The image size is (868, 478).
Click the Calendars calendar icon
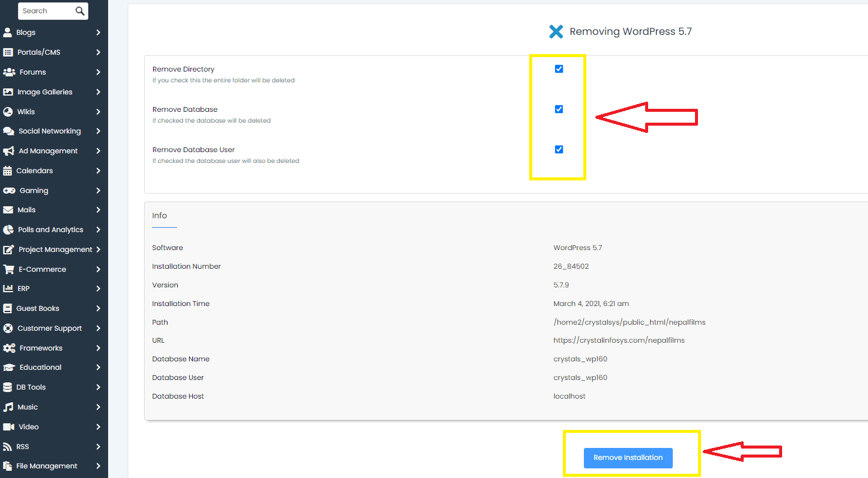(7, 171)
